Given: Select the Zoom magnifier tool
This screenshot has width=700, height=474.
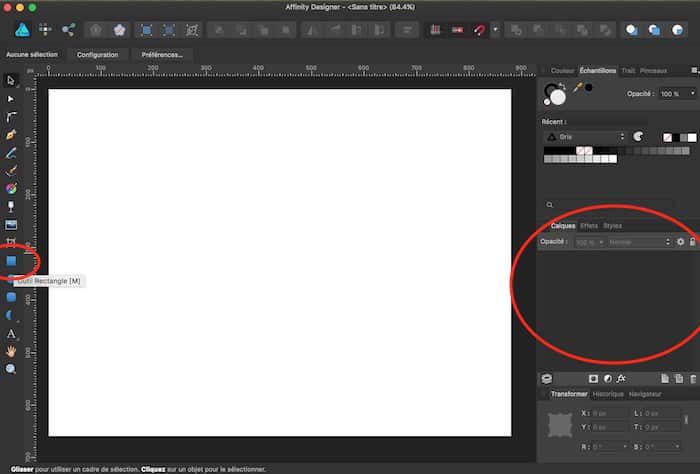Looking at the screenshot, I should [11, 369].
